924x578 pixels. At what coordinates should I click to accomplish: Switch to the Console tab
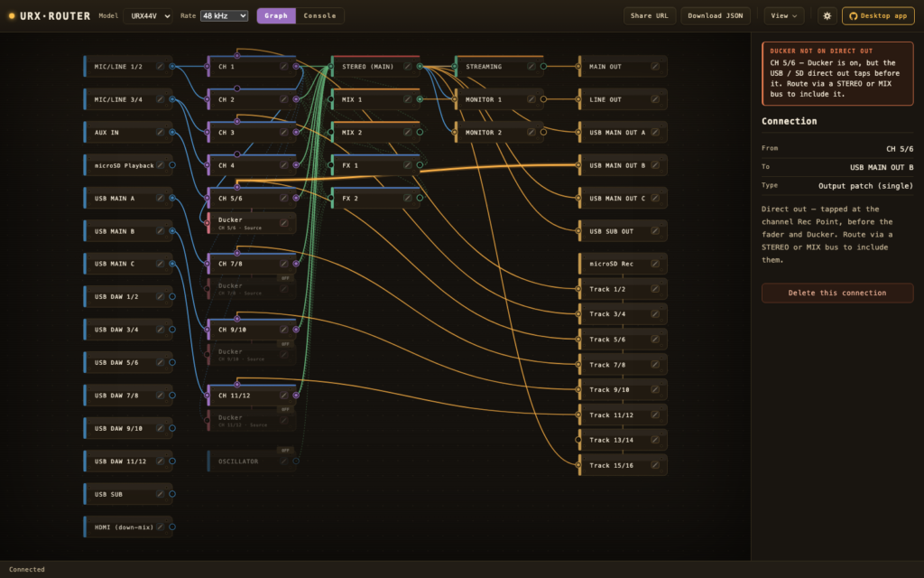click(x=319, y=16)
